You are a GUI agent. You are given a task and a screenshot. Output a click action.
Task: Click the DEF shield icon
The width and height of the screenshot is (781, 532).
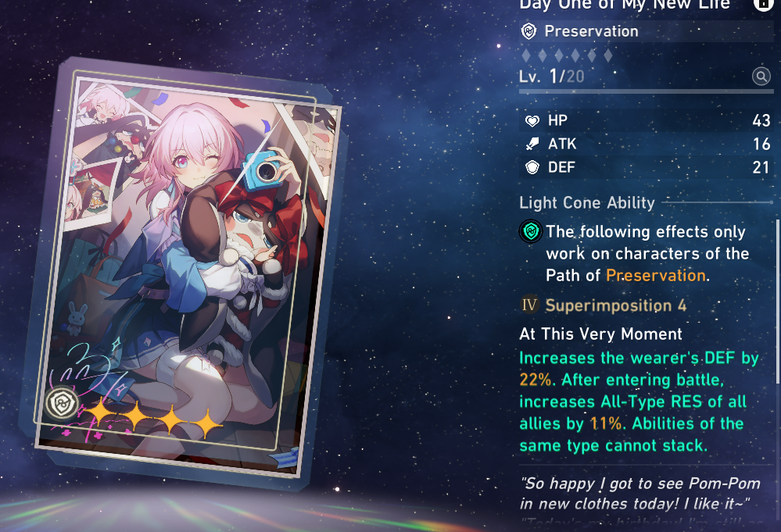532,167
